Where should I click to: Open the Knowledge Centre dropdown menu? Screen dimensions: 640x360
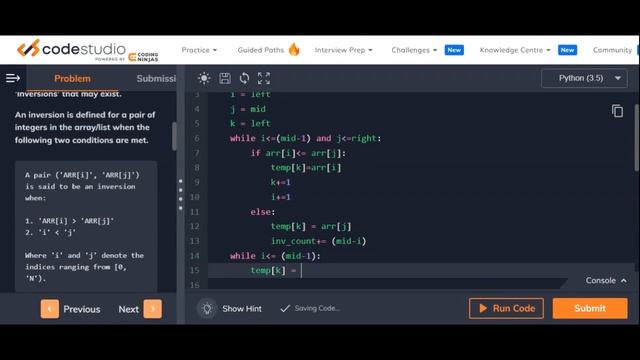click(x=515, y=50)
